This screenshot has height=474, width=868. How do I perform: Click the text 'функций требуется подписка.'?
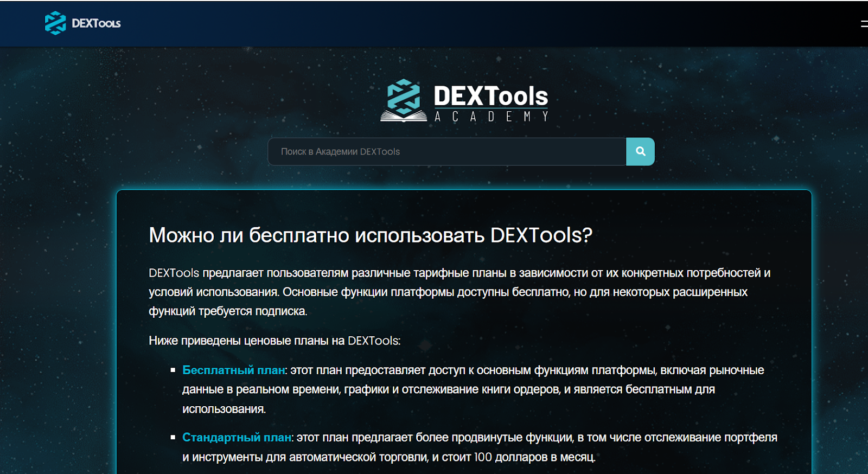pos(228,311)
